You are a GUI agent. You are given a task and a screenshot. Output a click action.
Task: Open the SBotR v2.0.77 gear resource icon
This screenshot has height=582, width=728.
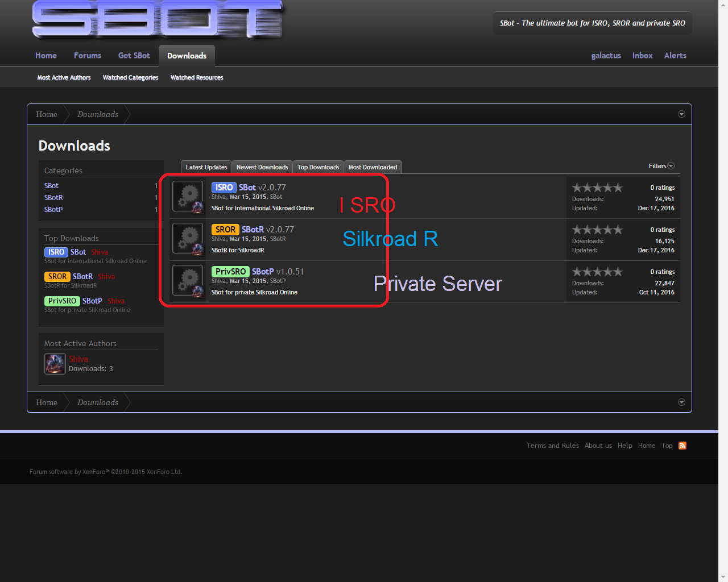coord(188,239)
